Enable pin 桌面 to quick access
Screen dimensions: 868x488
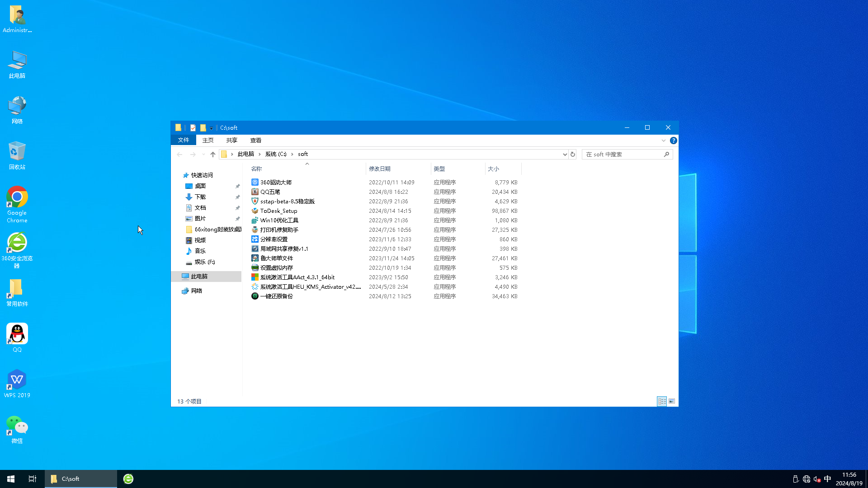237,185
